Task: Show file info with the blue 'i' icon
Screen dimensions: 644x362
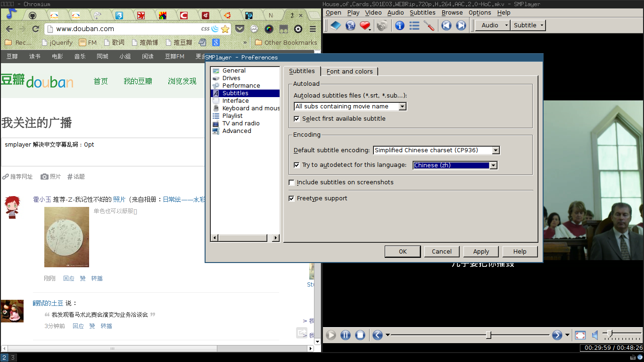Action: coord(400,25)
